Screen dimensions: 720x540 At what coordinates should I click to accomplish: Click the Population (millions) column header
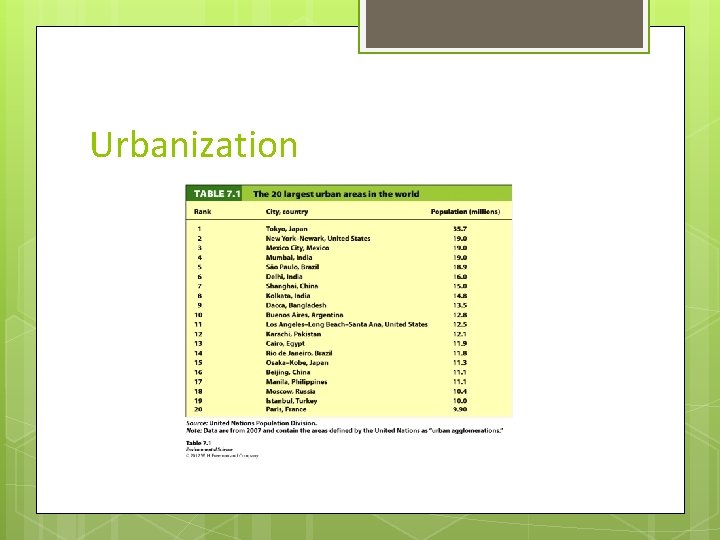point(465,212)
